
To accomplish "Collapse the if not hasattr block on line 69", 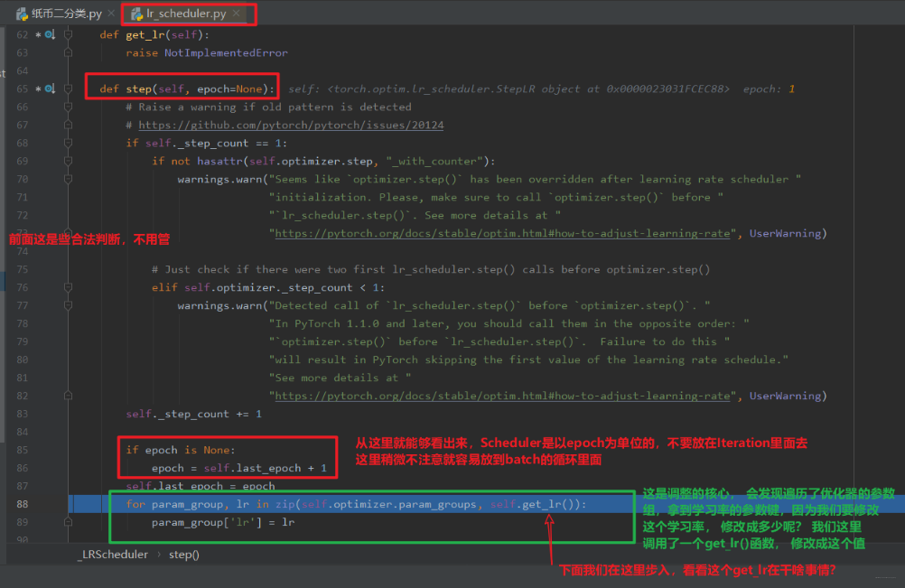I will [x=68, y=161].
